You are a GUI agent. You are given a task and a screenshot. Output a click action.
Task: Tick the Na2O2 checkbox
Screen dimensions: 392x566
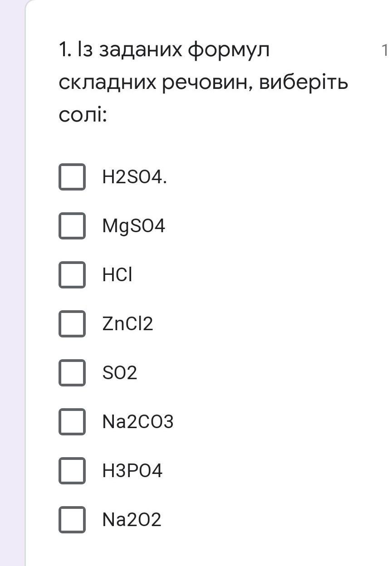72,520
